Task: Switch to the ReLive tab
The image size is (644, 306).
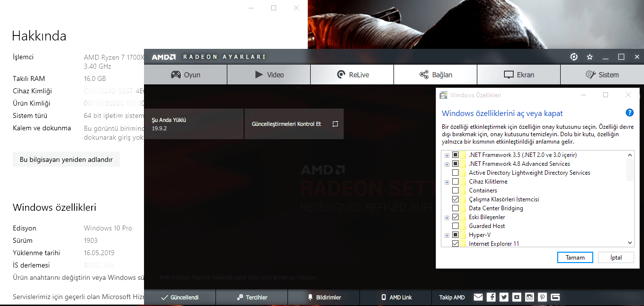Action: pos(352,75)
